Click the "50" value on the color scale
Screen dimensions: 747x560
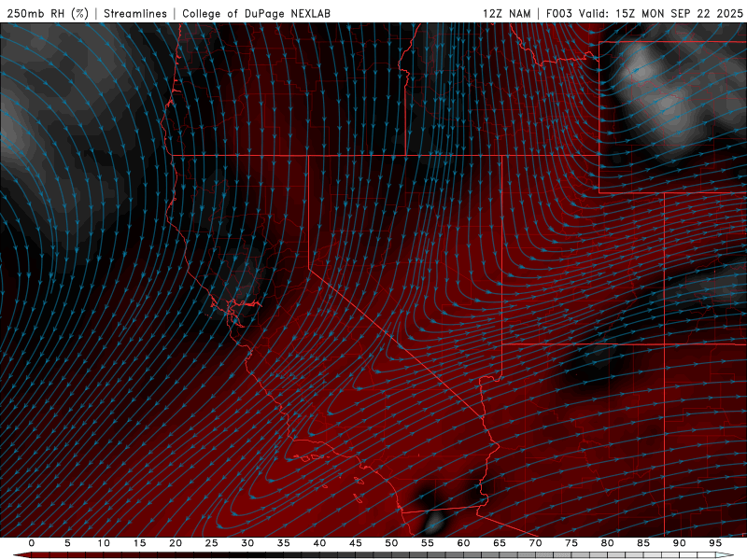click(391, 543)
